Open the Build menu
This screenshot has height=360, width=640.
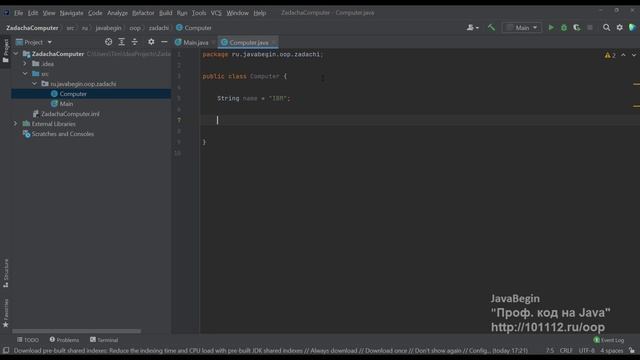click(x=165, y=13)
